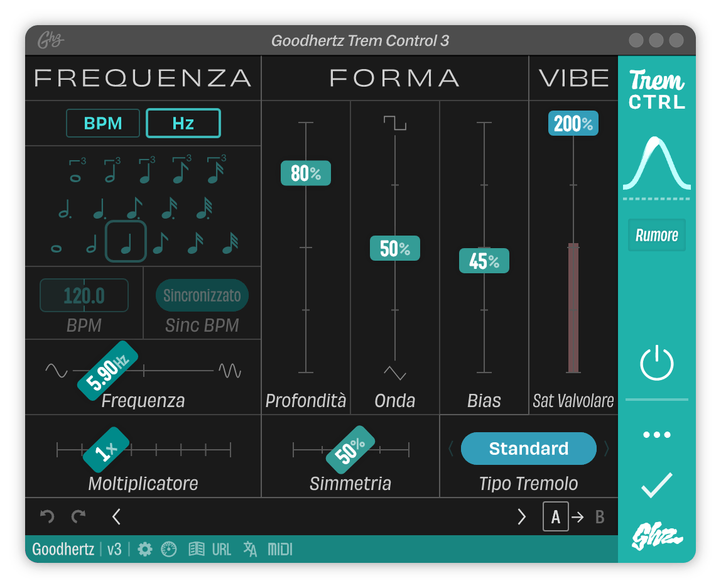The height and width of the screenshot is (588, 721).
Task: Copy A to B with arrow
Action: tap(578, 517)
